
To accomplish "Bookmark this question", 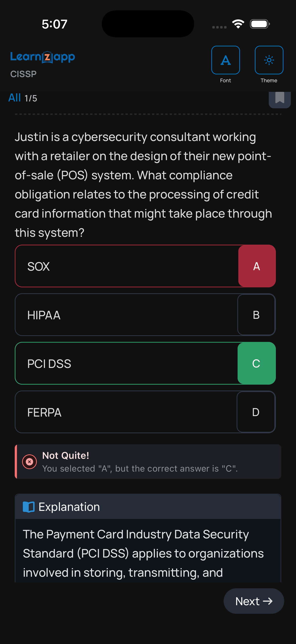I will 280,98.
